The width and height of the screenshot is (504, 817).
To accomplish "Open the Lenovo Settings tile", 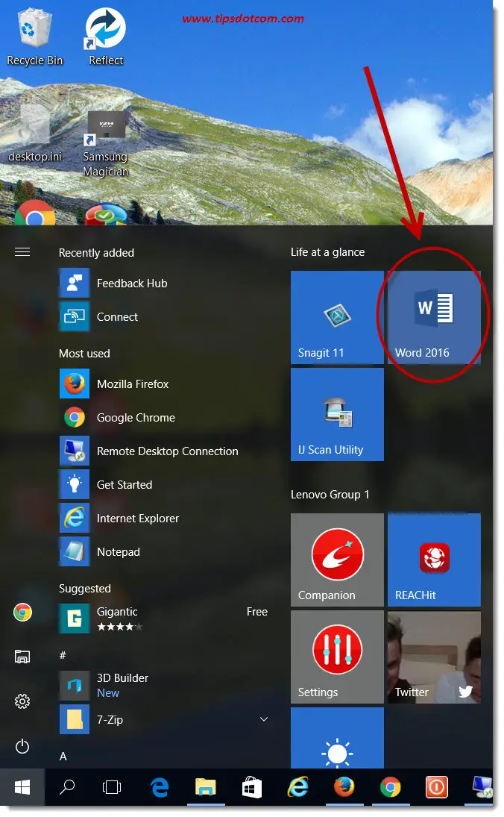I will pos(337,657).
